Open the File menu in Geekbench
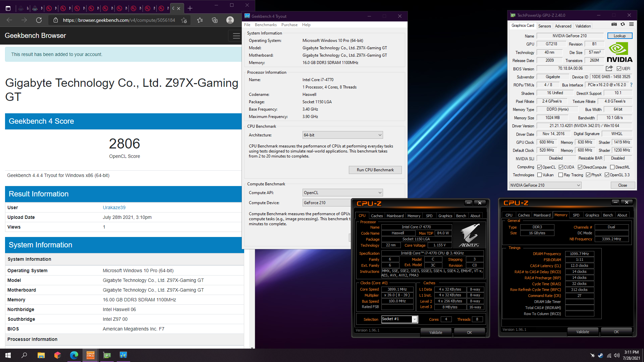The width and height of the screenshot is (644, 362). click(x=247, y=25)
